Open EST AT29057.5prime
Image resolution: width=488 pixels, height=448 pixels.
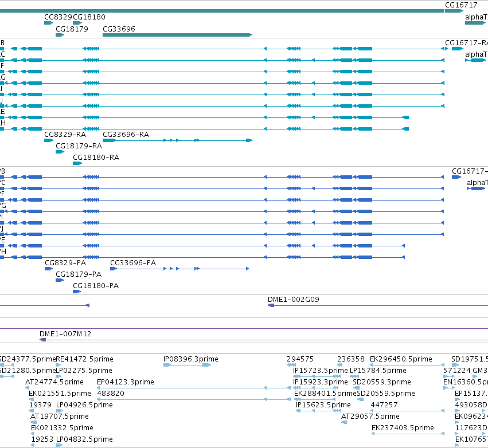click(x=370, y=416)
